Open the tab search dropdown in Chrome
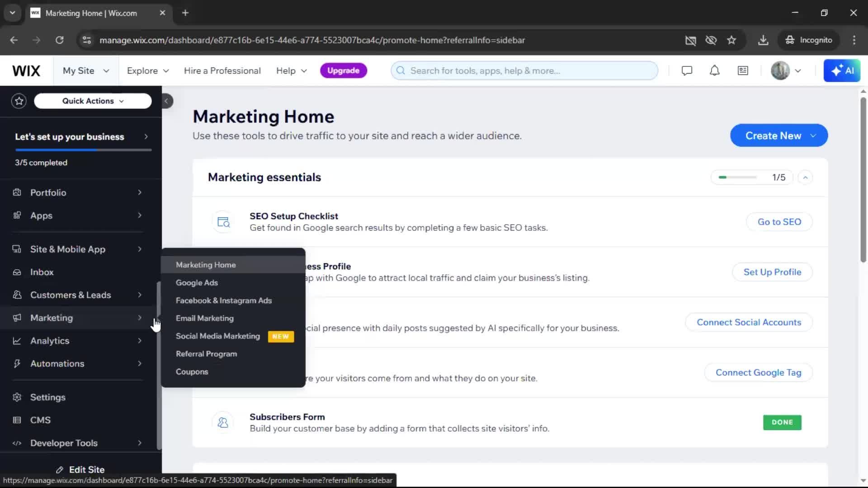This screenshot has width=868, height=488. (12, 13)
